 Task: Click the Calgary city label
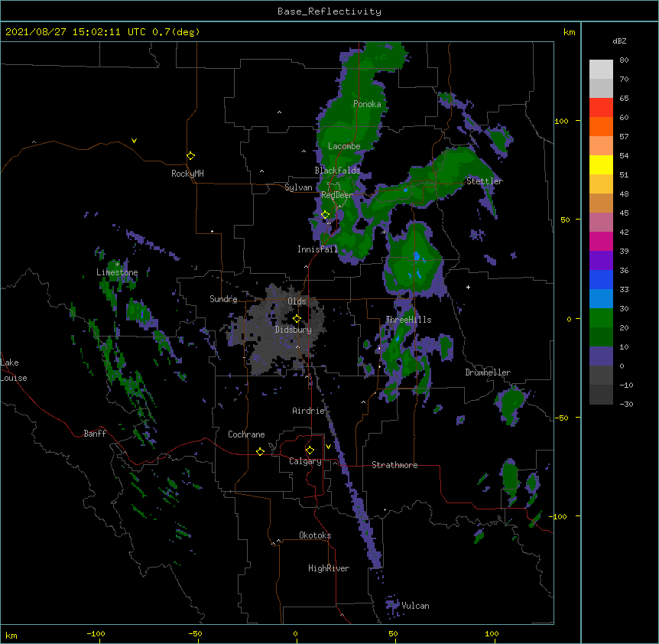pos(306,461)
